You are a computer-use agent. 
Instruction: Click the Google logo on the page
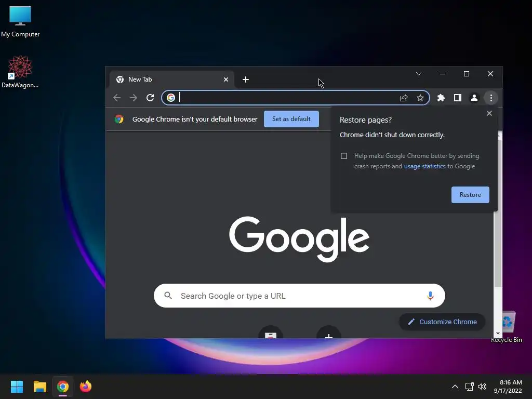pos(299,239)
